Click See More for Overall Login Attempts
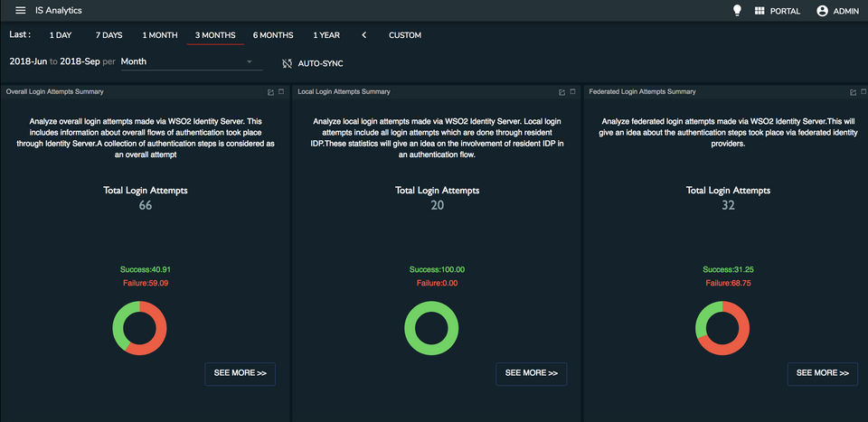Screen dimensions: 868x422 coord(241,373)
